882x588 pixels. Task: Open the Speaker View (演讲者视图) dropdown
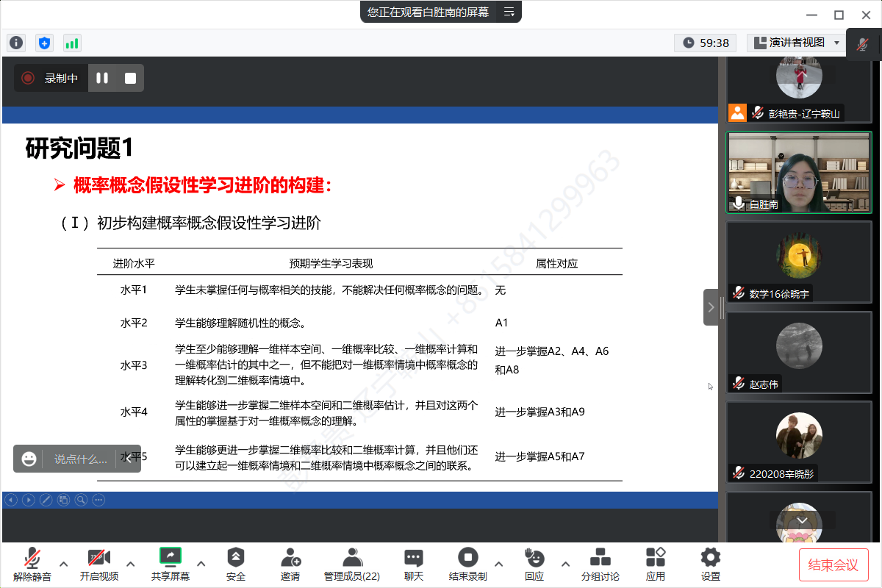tap(797, 43)
